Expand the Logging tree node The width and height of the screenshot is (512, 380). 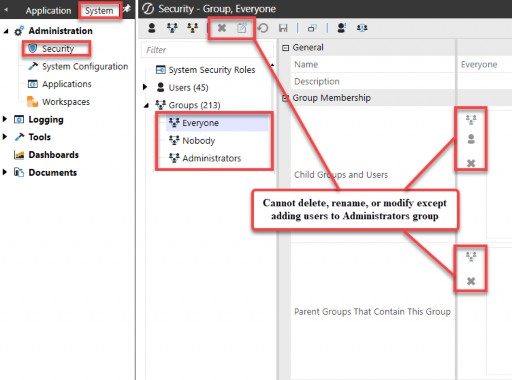pyautogui.click(x=5, y=119)
